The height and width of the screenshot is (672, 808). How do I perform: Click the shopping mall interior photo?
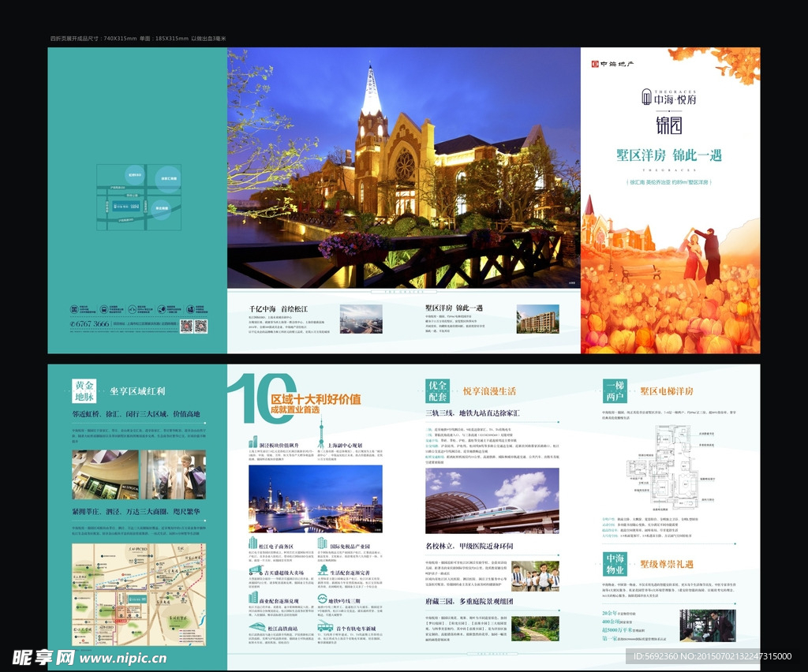105,475
